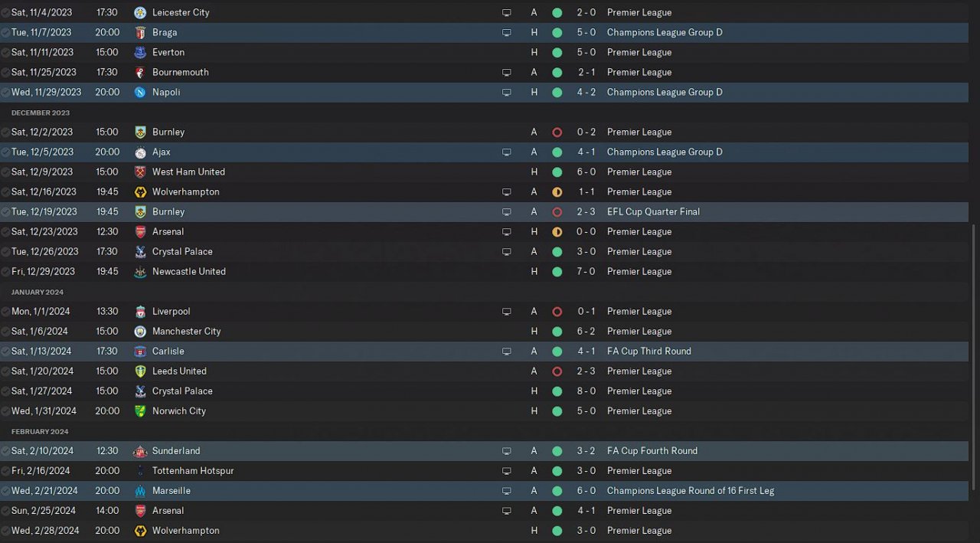Open the EFL Cup Quarter Final competition link
Viewport: 980px width, 543px height.
[653, 211]
